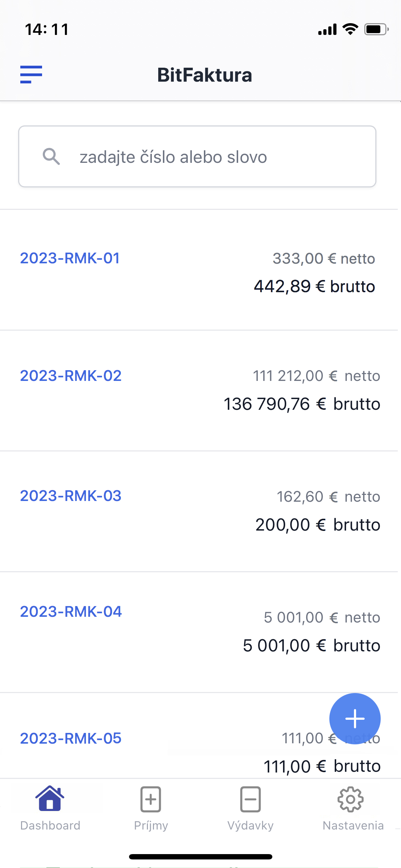Open Nastavenia gear icon

(350, 799)
